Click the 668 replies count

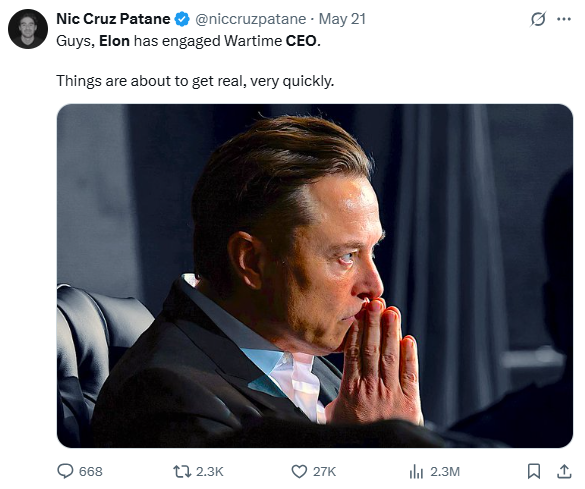click(x=91, y=471)
